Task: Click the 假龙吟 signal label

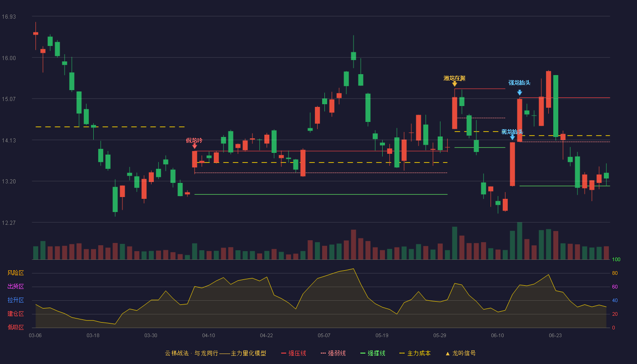Action: [x=194, y=140]
